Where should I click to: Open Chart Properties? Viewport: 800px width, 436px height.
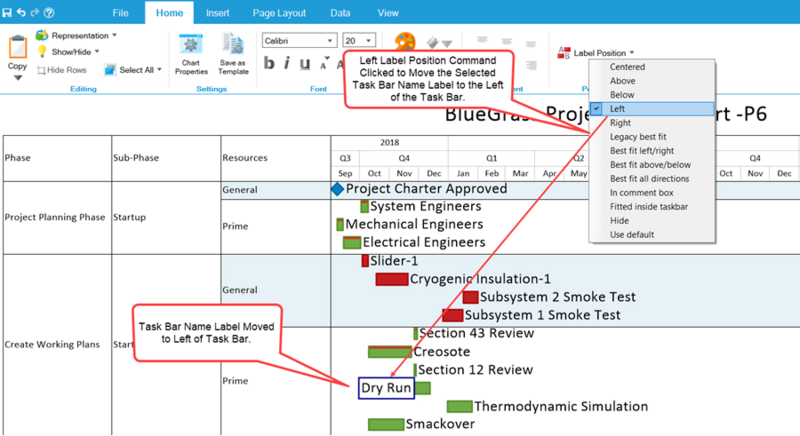pyautogui.click(x=191, y=55)
